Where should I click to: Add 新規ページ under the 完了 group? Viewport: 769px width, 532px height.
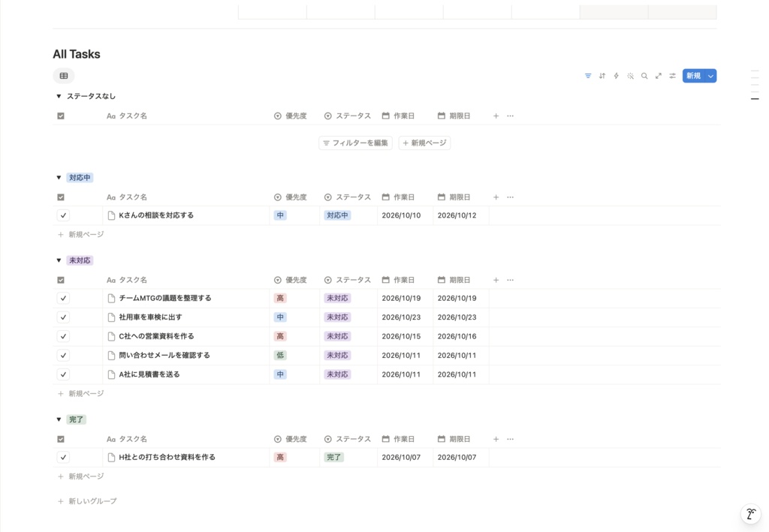[x=81, y=476]
